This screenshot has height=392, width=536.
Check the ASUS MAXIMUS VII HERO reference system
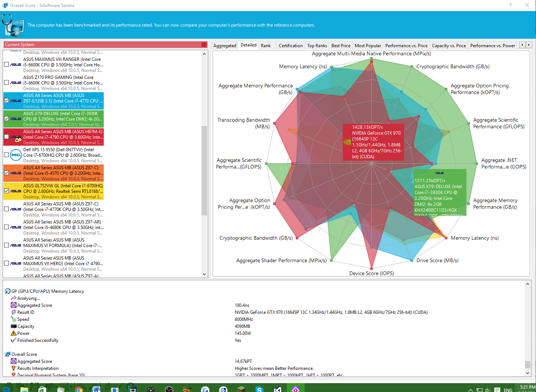click(6, 263)
